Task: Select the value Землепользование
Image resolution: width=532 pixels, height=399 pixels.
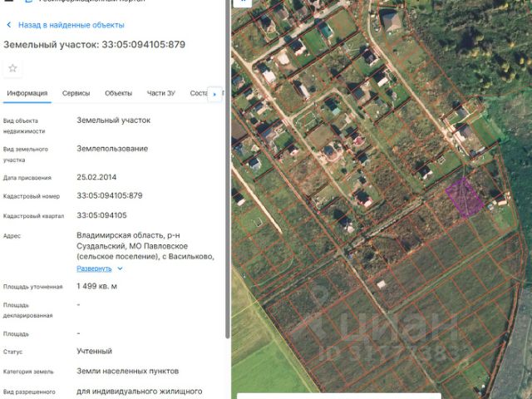Action: pos(112,149)
